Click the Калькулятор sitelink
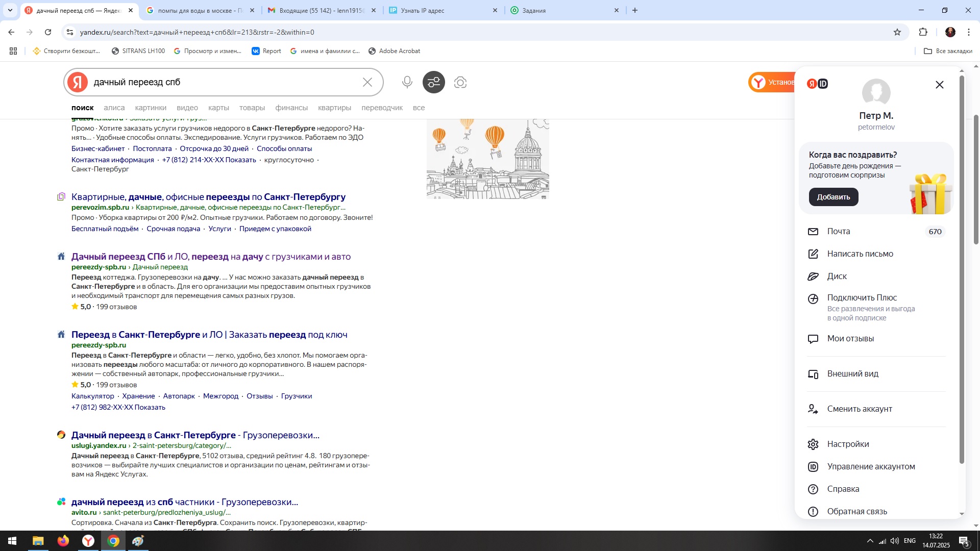The image size is (980, 551). click(x=93, y=396)
